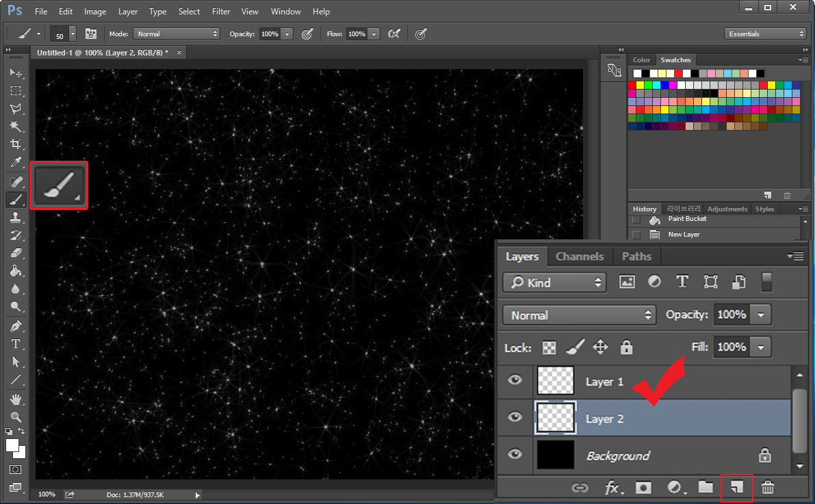Select the Brush tool in the toolbar
This screenshot has width=815, height=504.
pos(16,200)
